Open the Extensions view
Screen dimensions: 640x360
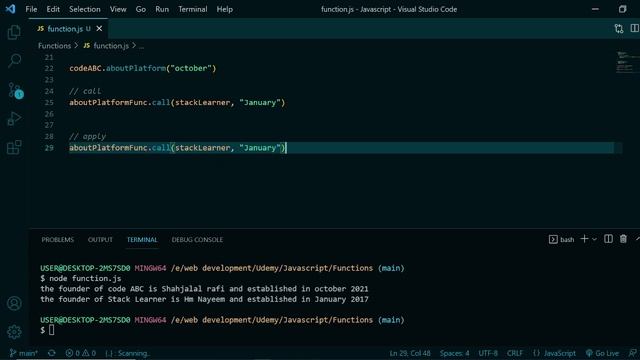[x=14, y=147]
